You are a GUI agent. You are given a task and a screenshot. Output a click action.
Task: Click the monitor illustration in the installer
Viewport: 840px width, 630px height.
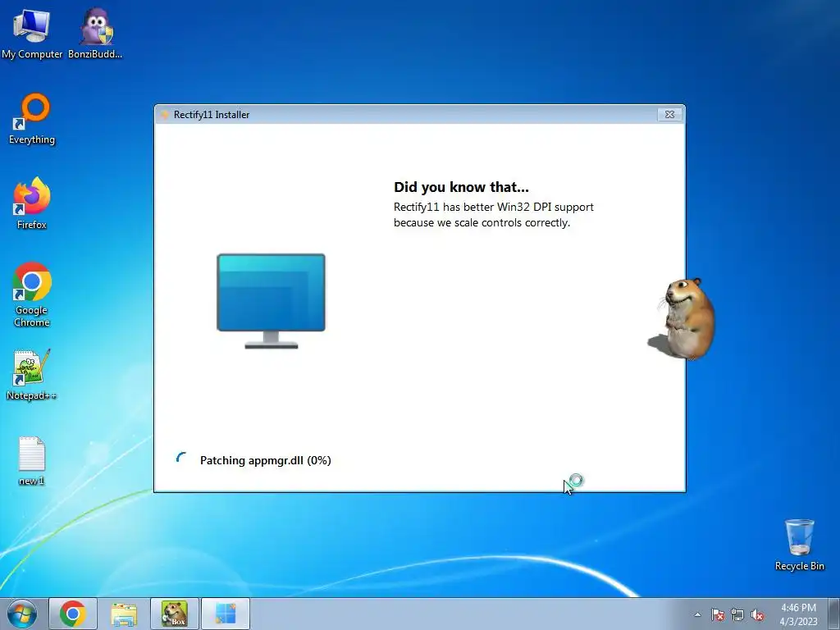pyautogui.click(x=271, y=301)
